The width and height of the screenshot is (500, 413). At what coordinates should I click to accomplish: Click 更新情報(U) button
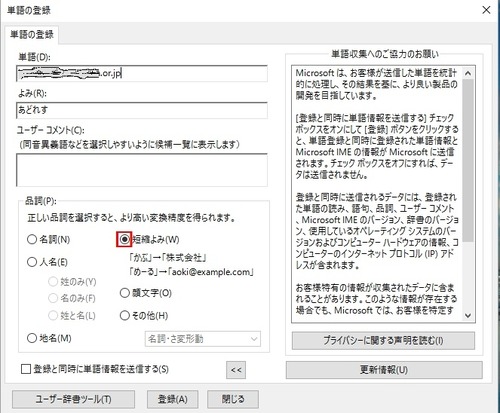[384, 370]
